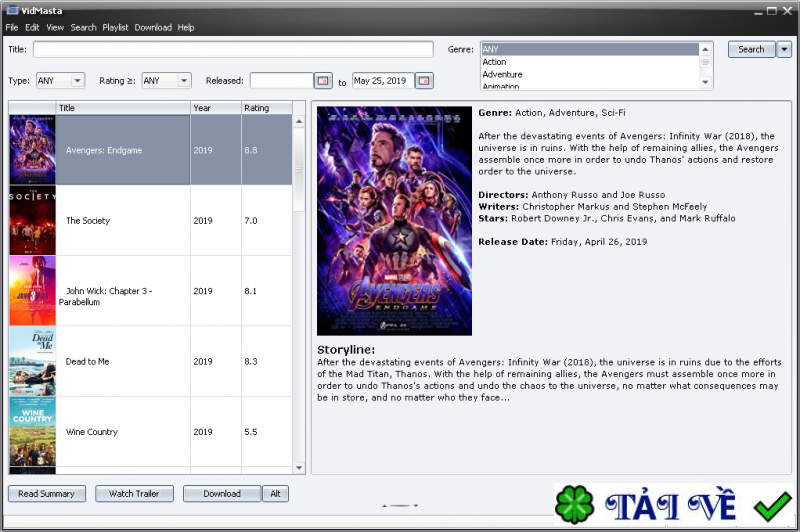
Task: Open the Download menu
Action: pyautogui.click(x=153, y=28)
